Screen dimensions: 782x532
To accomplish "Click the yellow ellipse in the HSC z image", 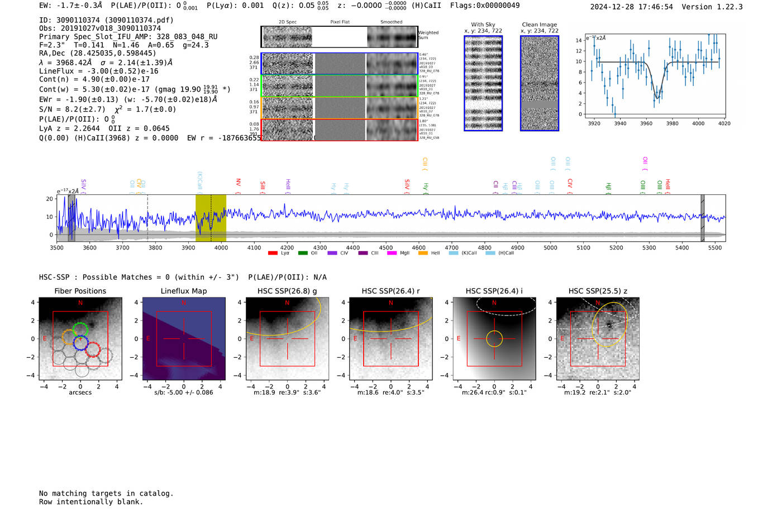I will coord(610,324).
